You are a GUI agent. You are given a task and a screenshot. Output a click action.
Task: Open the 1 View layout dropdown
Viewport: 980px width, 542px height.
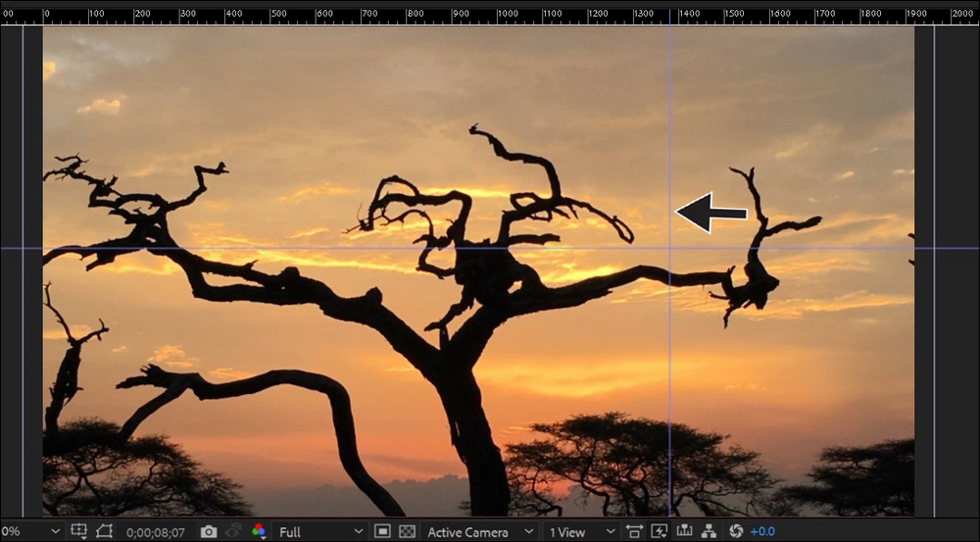[x=581, y=532]
